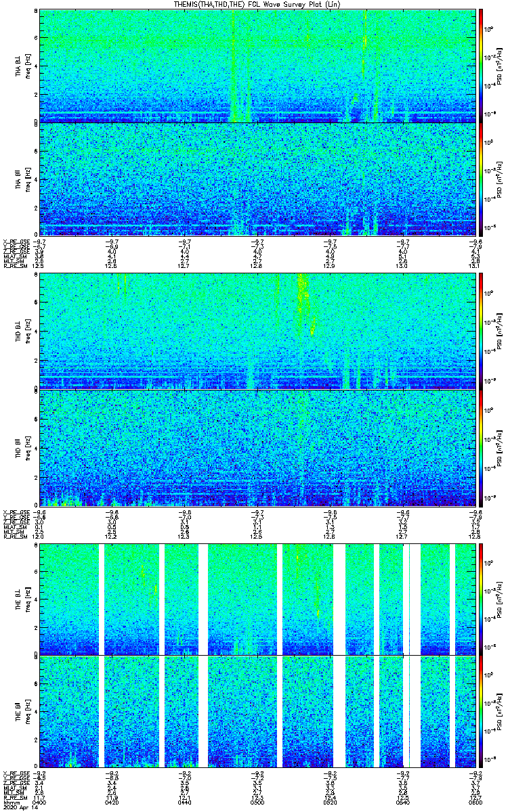Click the R_RE_SM value 13.1 under THA panels
This screenshot has width=508, height=812.
475,265
